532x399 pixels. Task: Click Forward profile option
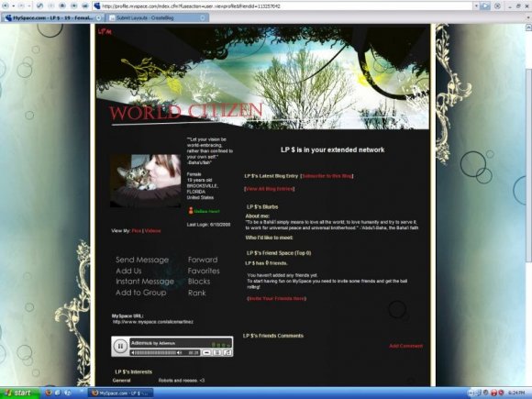coord(203,260)
